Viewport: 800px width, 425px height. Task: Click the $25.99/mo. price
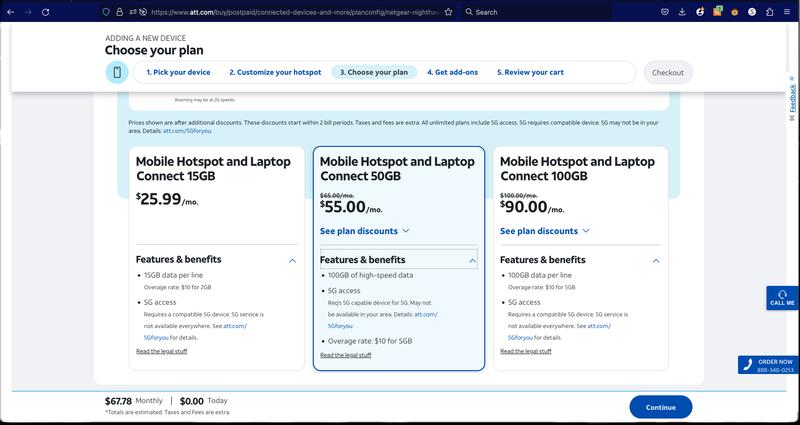[x=167, y=199]
